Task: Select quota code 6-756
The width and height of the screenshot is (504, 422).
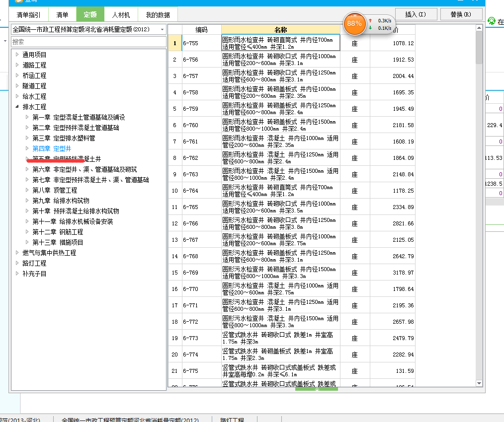Action: (190, 60)
